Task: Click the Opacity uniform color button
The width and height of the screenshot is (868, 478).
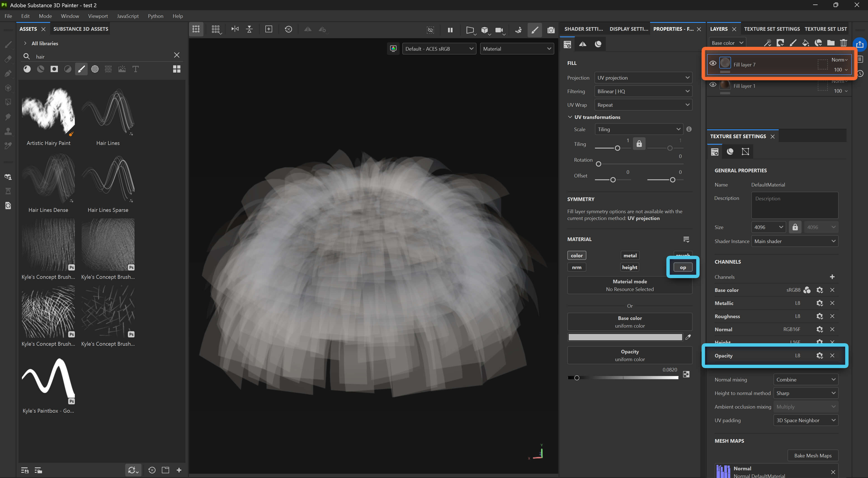Action: coord(630,355)
